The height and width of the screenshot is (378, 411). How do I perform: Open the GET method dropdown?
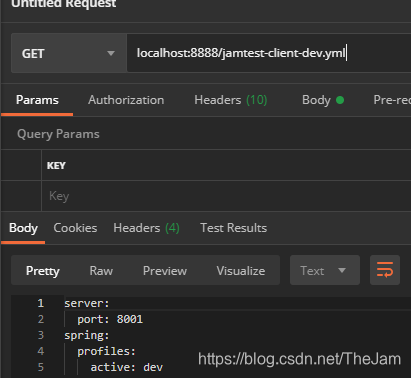point(69,53)
